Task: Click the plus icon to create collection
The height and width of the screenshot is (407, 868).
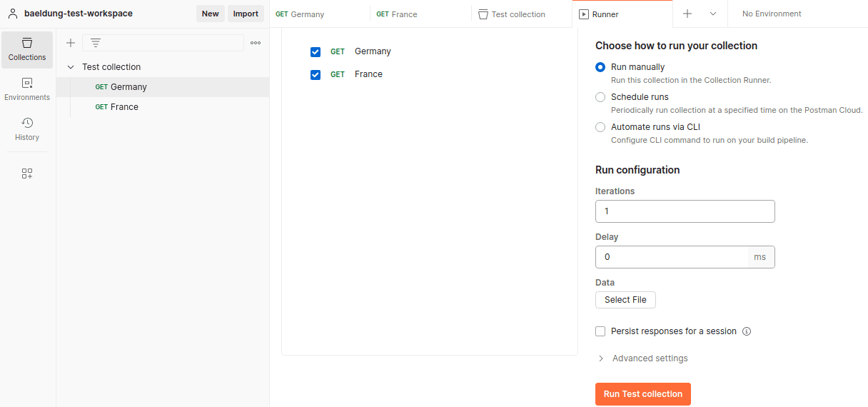Action: click(71, 43)
